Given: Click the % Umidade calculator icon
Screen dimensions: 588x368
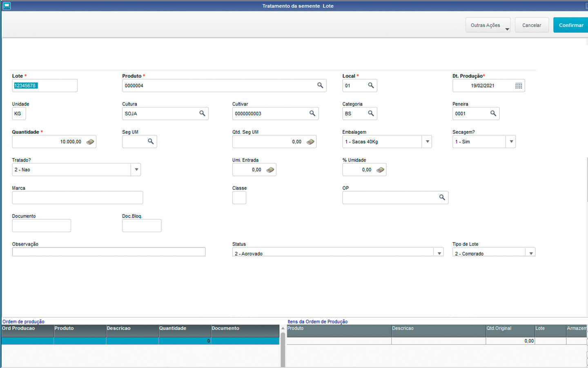Looking at the screenshot, I should pyautogui.click(x=380, y=170).
